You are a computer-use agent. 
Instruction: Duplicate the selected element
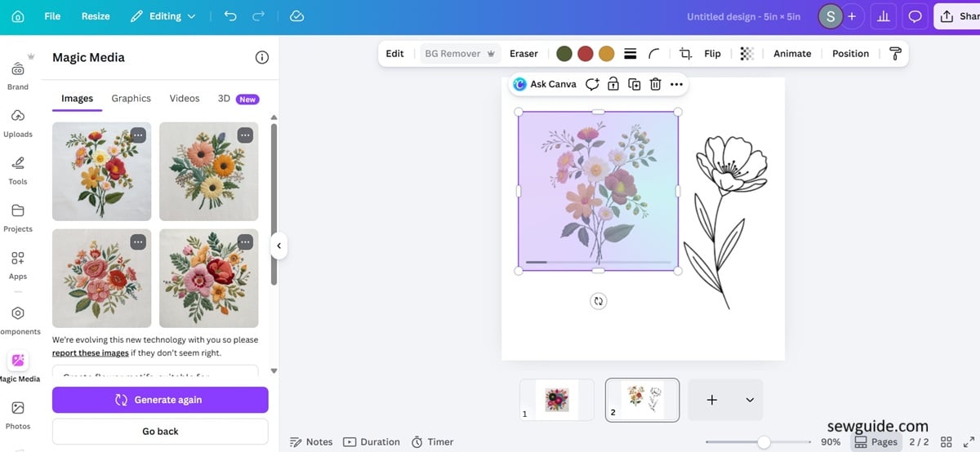pyautogui.click(x=635, y=84)
